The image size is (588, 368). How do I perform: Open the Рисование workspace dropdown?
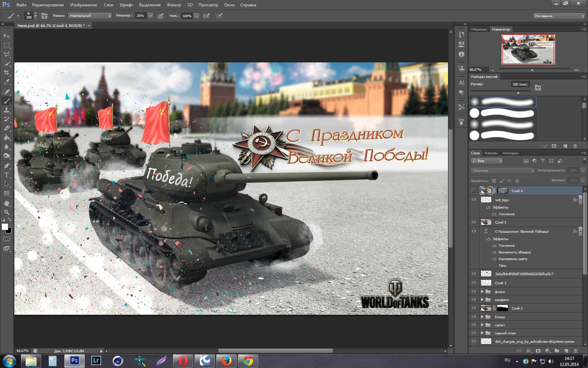point(559,16)
